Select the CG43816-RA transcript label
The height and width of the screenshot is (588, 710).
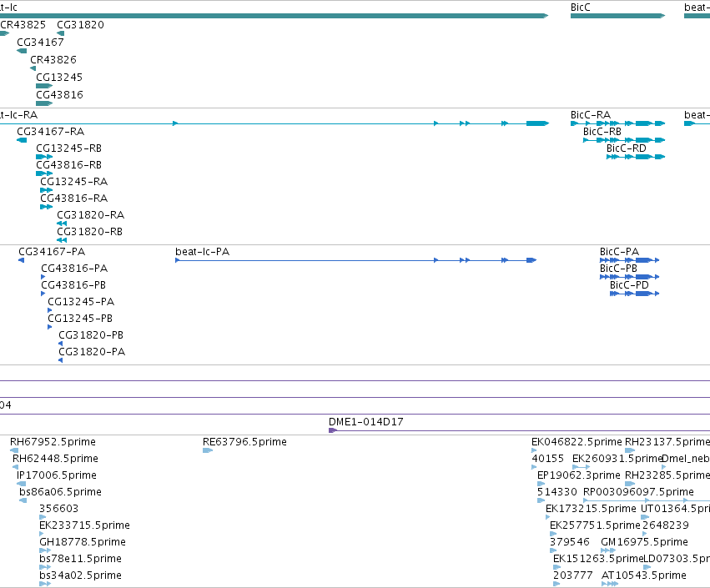(73, 199)
